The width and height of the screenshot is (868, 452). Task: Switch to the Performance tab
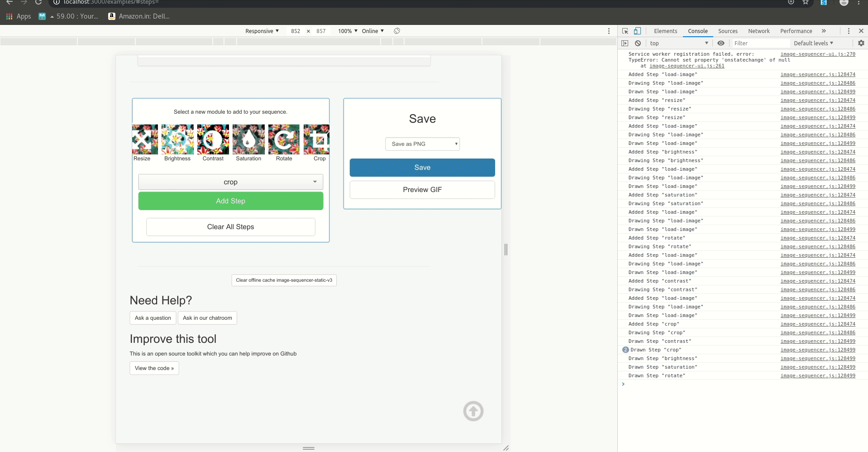(796, 31)
